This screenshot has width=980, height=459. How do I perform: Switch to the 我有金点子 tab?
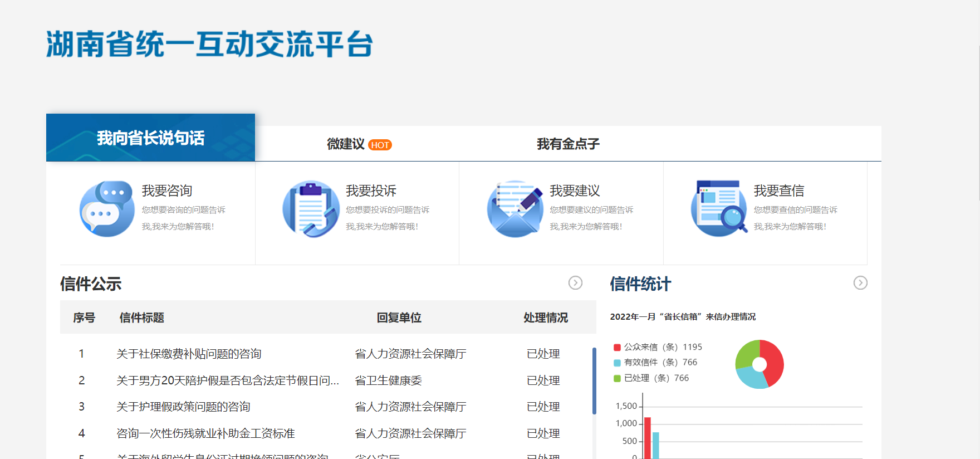(x=568, y=144)
